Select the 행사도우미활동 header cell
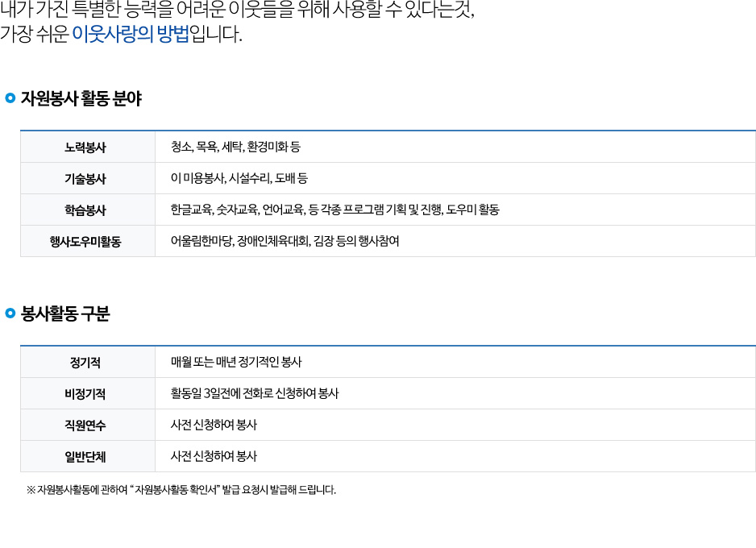 point(88,241)
